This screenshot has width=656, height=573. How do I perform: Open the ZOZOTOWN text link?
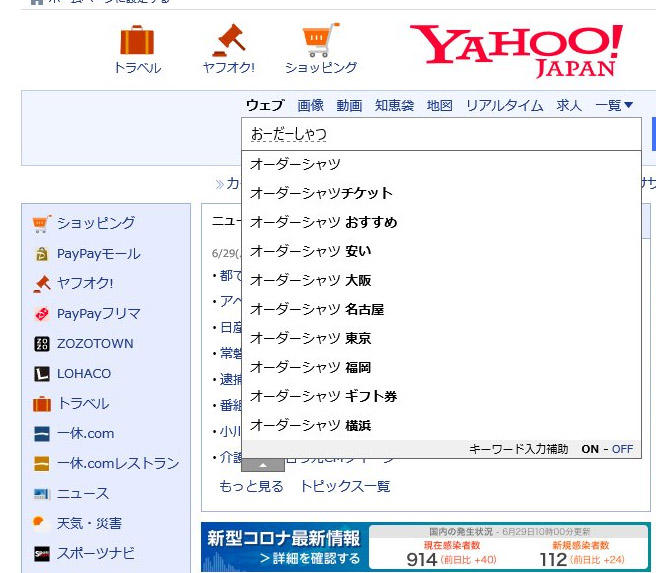pos(95,344)
